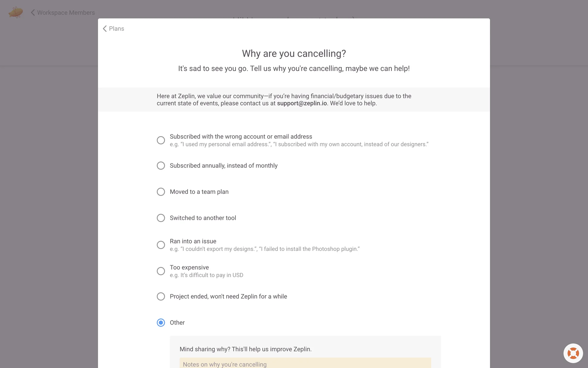Click the support@zeplin.io email address
This screenshot has height=368, width=588.
click(302, 103)
